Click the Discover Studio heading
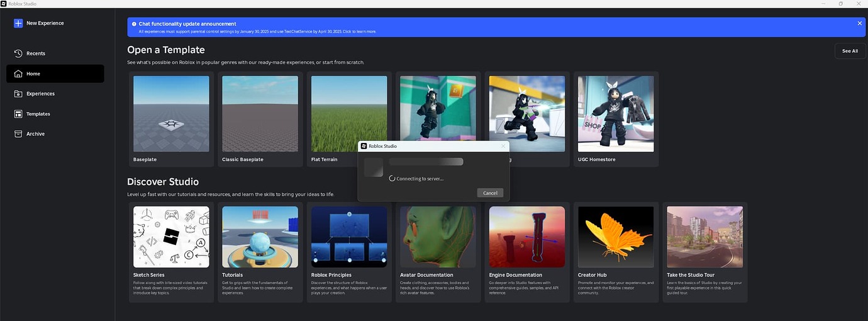This screenshot has height=321, width=868. coord(163,182)
